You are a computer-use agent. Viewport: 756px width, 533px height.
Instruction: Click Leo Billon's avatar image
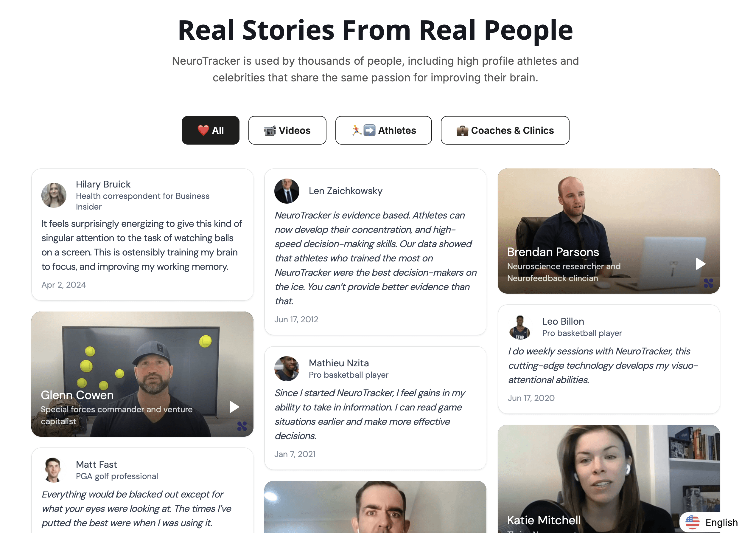(520, 327)
